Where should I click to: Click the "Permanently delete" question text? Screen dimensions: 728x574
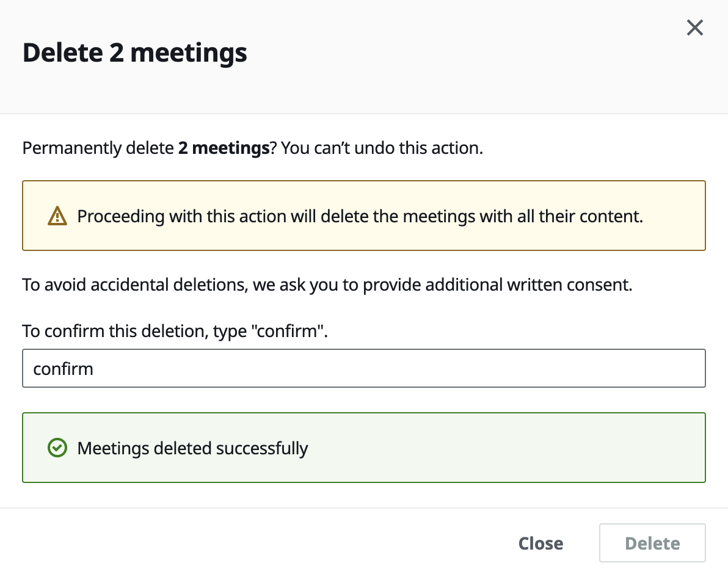coord(98,148)
